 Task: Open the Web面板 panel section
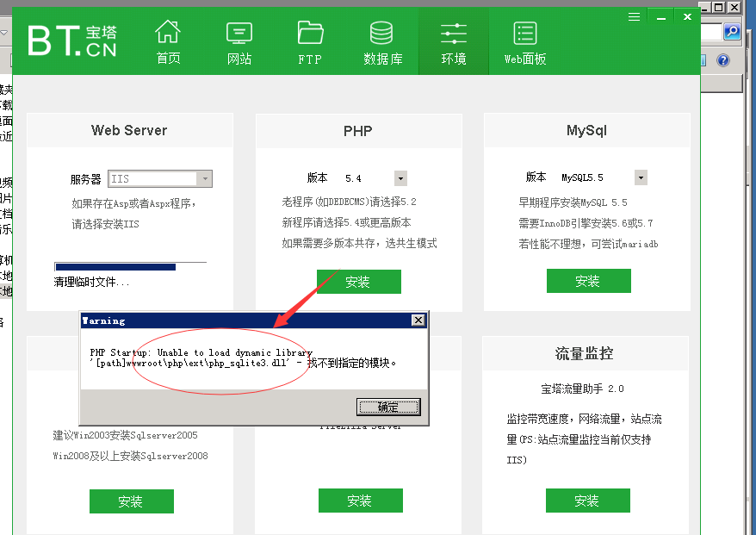pyautogui.click(x=525, y=42)
